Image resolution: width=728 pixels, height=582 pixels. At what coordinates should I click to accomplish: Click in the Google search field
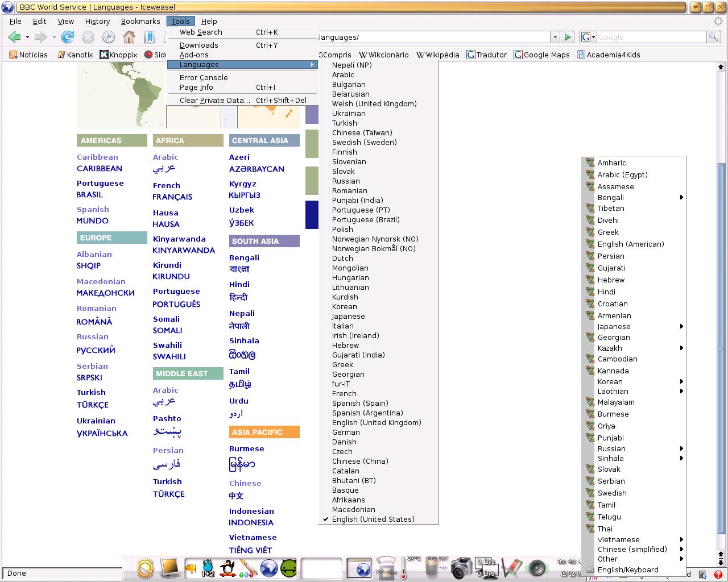tap(651, 37)
